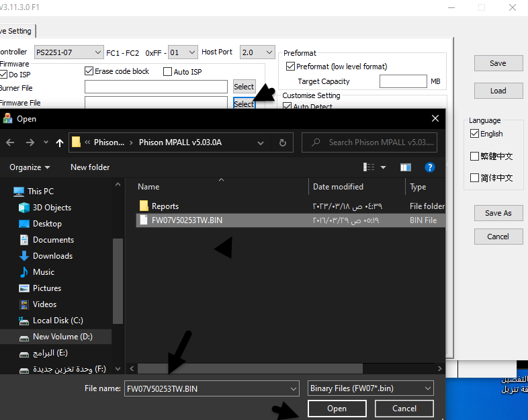Open the Host Port 2.0 dropdown
Image resolution: width=528 pixels, height=420 pixels.
point(257,52)
